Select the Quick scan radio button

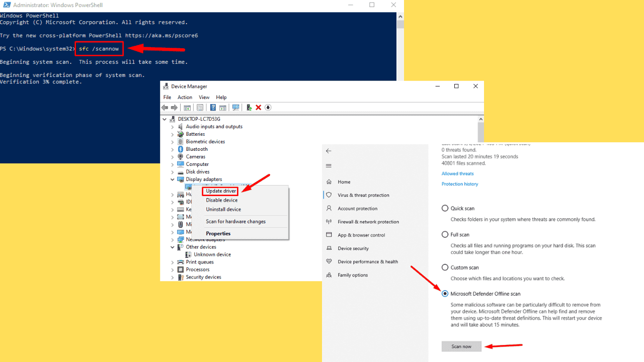[x=445, y=208]
